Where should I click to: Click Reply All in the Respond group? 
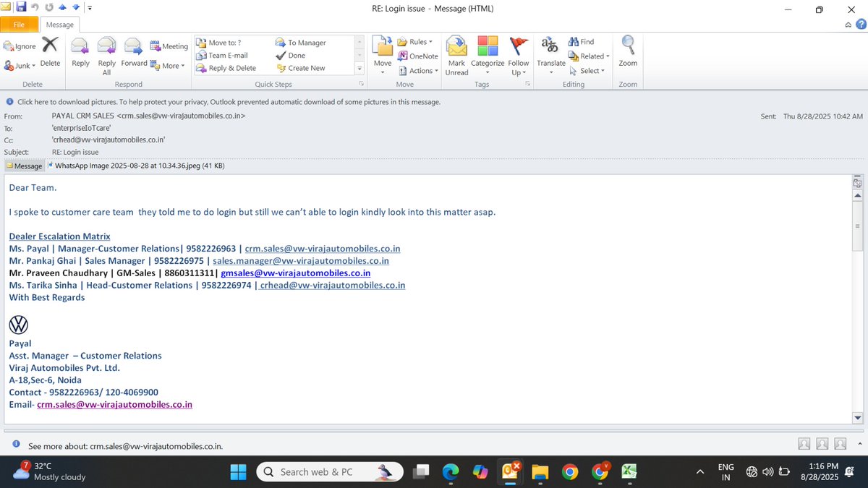pos(106,56)
